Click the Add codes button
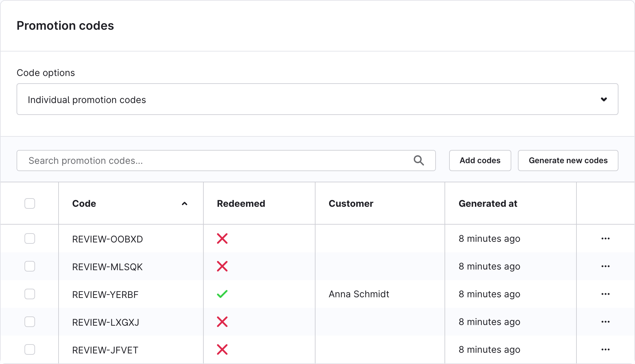This screenshot has height=364, width=635. [x=480, y=161]
